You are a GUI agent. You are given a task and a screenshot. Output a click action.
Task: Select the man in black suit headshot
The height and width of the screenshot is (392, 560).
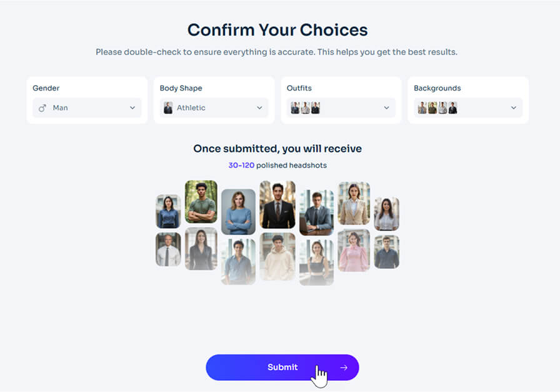(x=277, y=206)
